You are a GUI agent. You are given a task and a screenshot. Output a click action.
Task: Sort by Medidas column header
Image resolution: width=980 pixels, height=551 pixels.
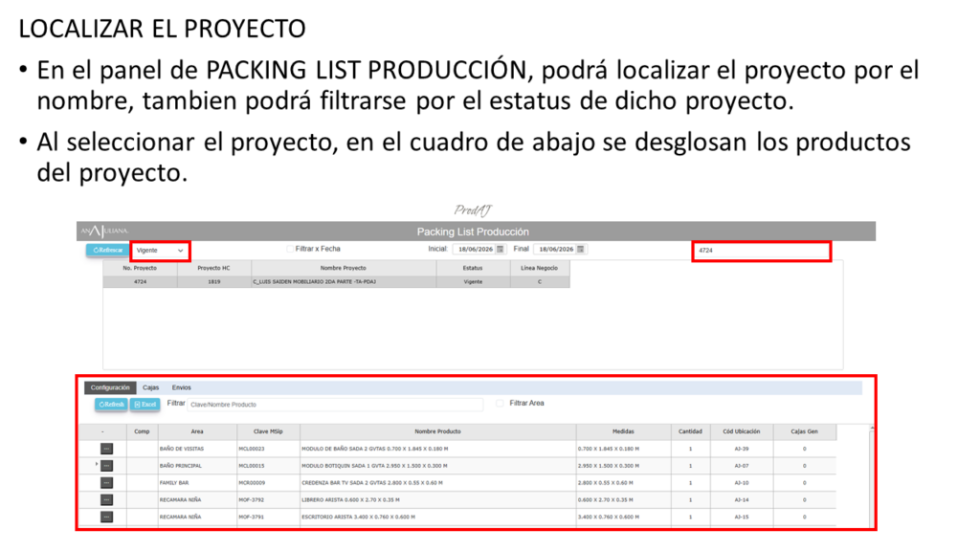point(623,431)
